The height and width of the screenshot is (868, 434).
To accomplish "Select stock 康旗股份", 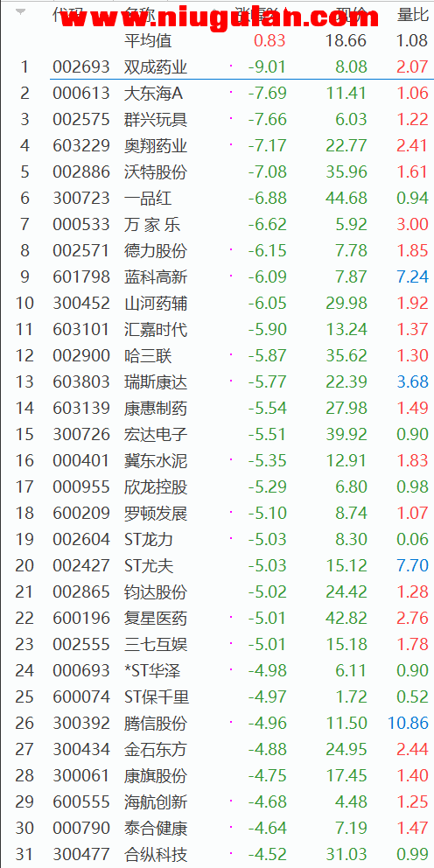I will (156, 775).
